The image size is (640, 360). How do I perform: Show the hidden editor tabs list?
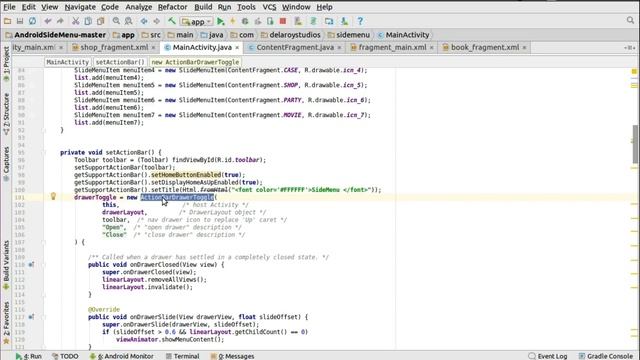629,48
